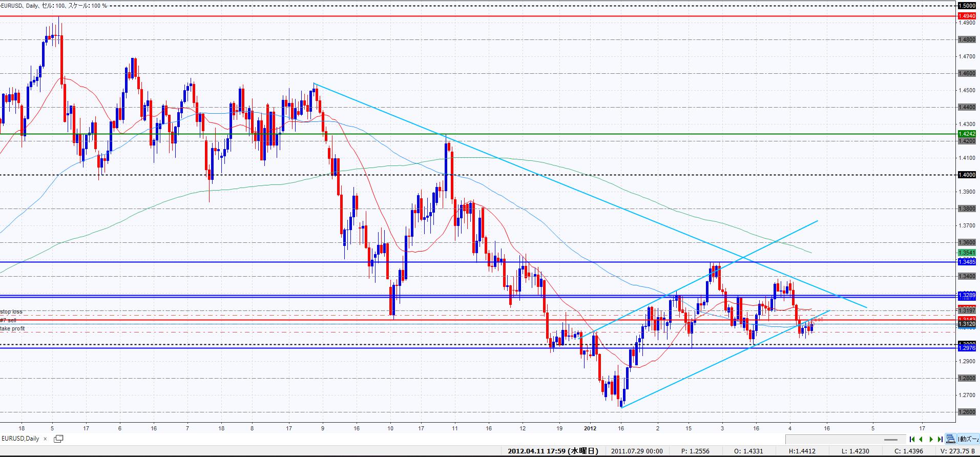Click the green 1.3541 moving average price tag
Image resolution: width=980 pixels, height=457 pixels.
(x=967, y=253)
